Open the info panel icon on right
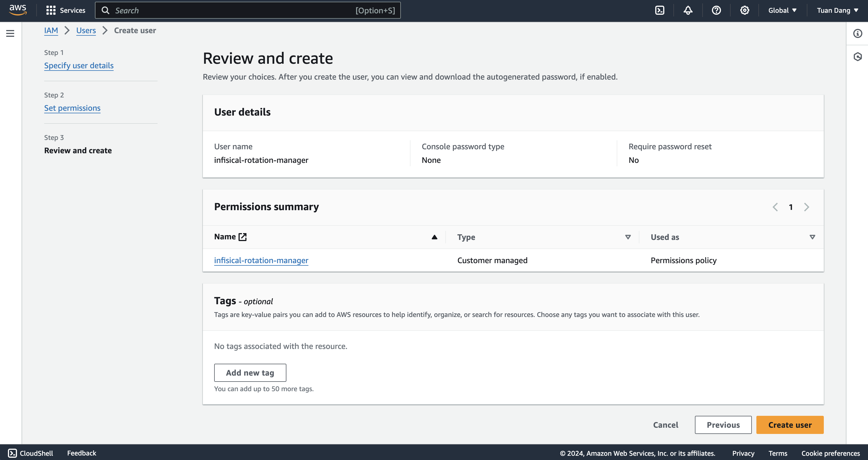The width and height of the screenshot is (868, 460). coord(857,33)
